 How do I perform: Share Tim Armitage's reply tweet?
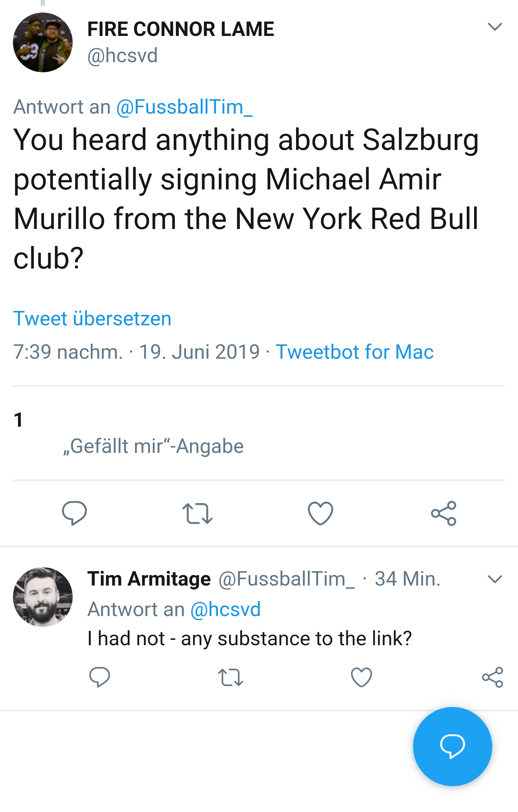(x=492, y=677)
